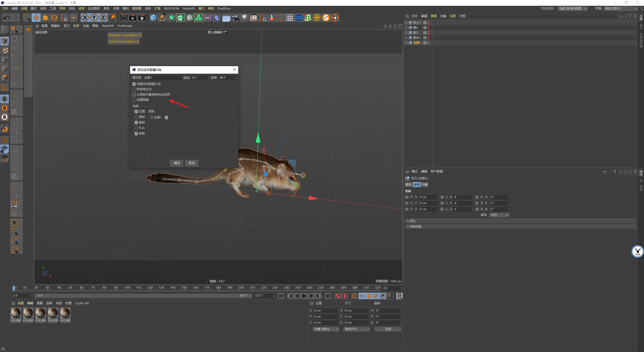Toggle X-axis lock icon
Screen dimensions: 644x352
(x=85, y=18)
